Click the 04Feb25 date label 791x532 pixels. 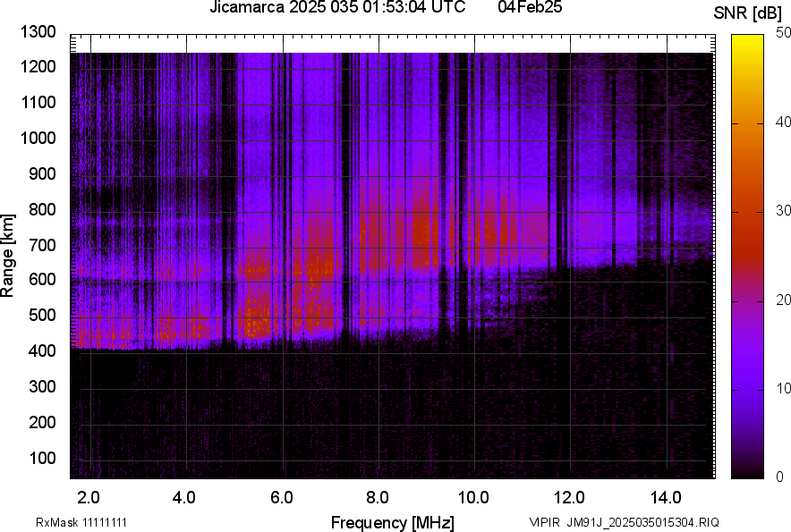(528, 8)
